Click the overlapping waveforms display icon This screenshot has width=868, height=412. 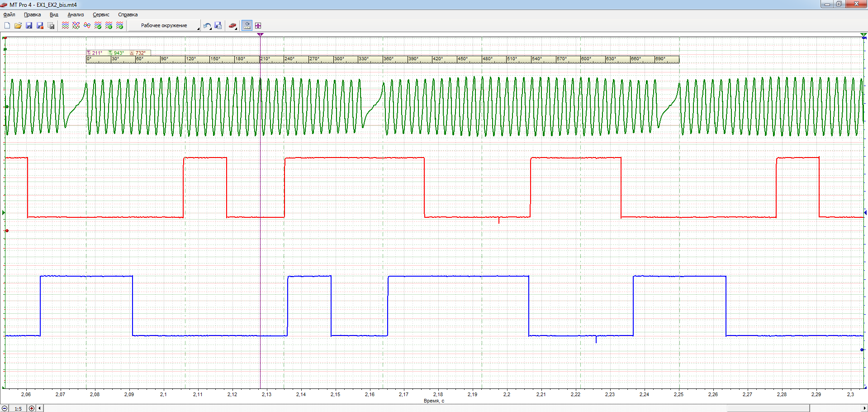(76, 25)
